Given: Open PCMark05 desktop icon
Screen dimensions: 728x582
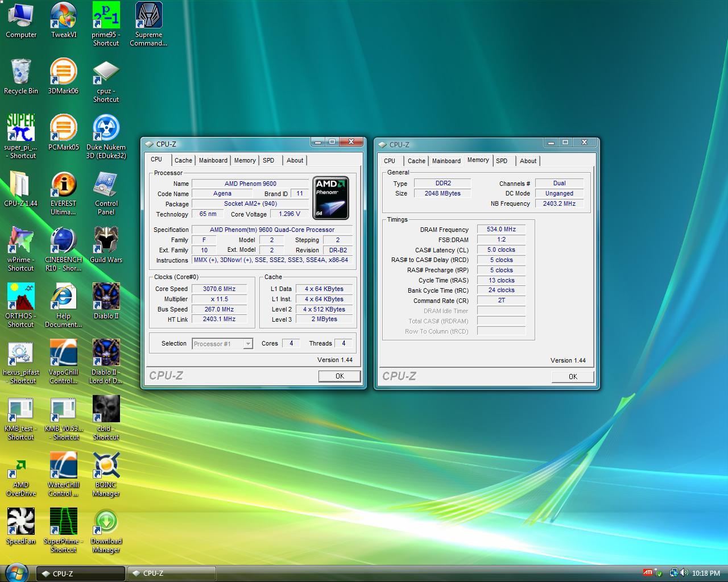Looking at the screenshot, I should tap(63, 133).
